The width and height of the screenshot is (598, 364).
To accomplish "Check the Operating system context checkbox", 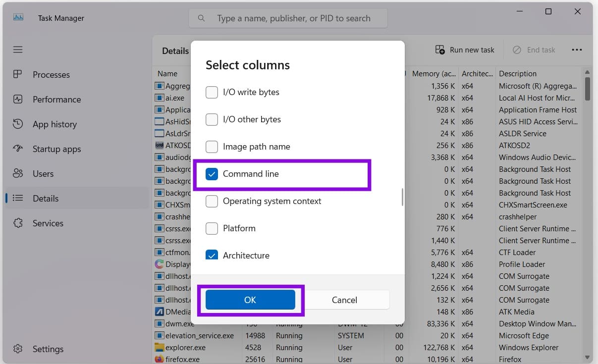I will click(x=212, y=201).
